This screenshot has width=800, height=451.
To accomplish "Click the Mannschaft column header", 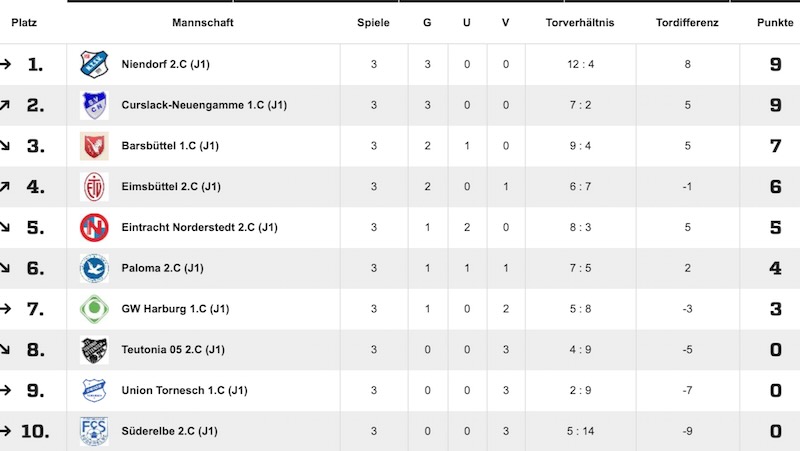I will tap(203, 22).
